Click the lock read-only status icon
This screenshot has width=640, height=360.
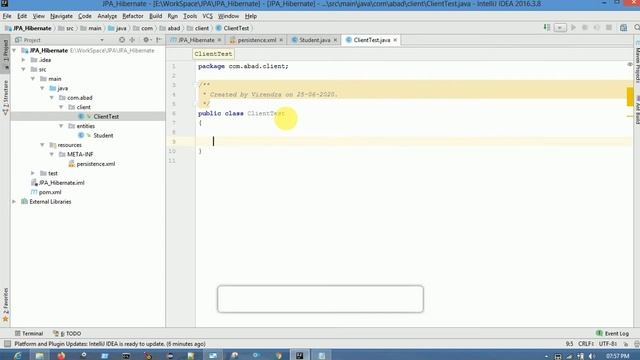pyautogui.click(x=626, y=344)
